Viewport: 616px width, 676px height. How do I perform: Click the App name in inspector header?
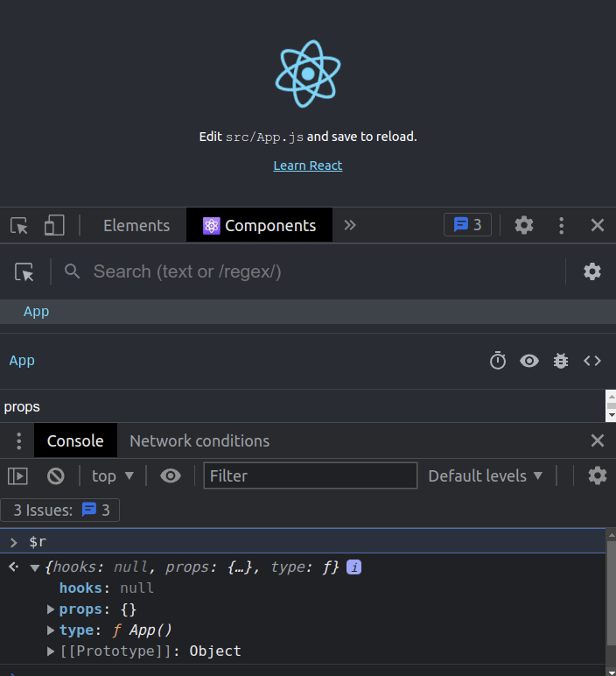(22, 361)
